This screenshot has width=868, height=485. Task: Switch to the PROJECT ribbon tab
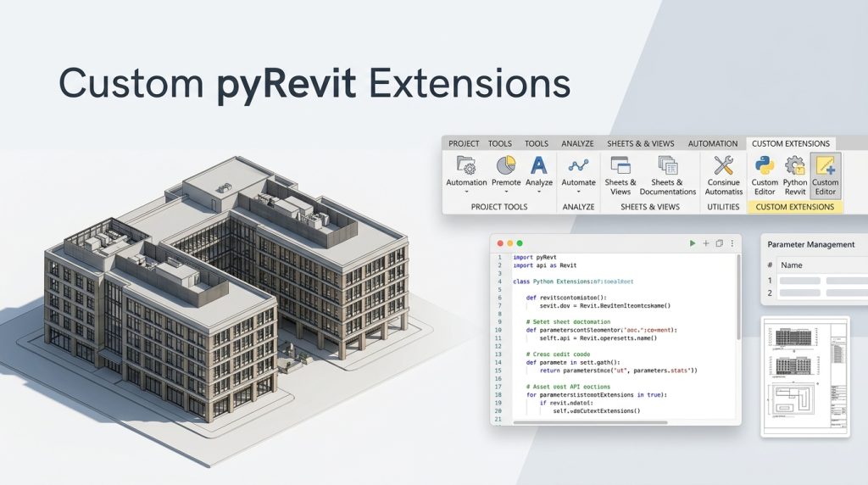pos(464,143)
